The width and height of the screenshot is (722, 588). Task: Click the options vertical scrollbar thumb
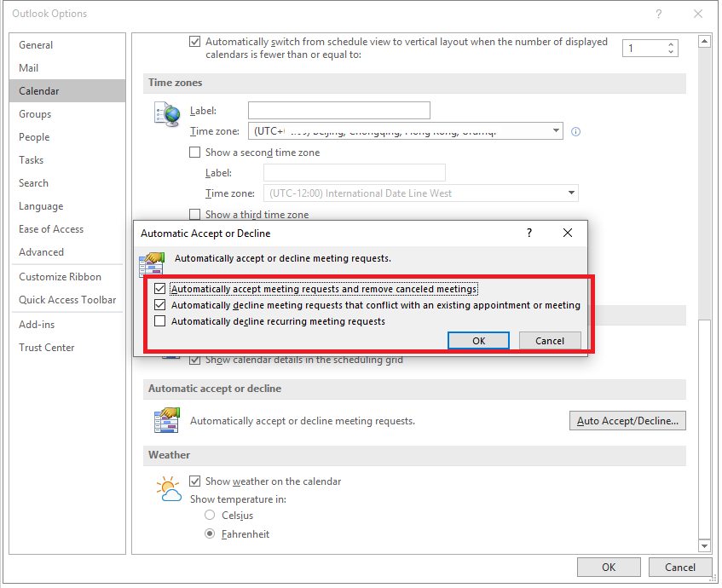click(x=704, y=429)
